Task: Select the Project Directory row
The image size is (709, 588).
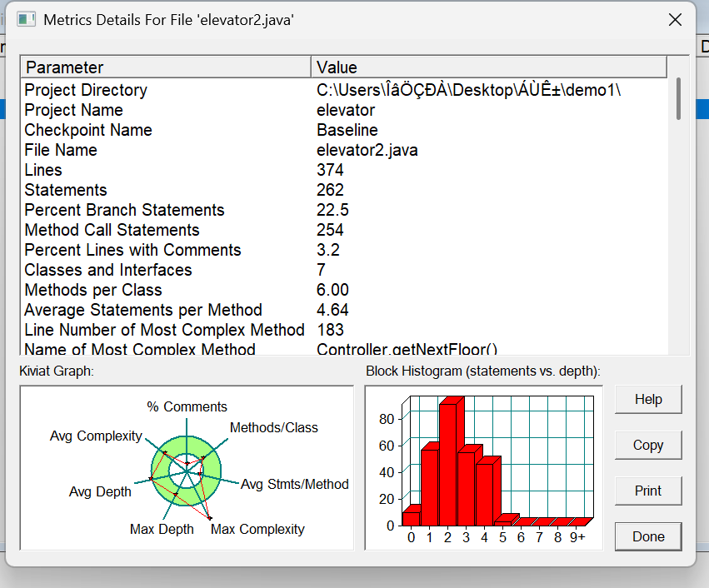Action: 343,90
